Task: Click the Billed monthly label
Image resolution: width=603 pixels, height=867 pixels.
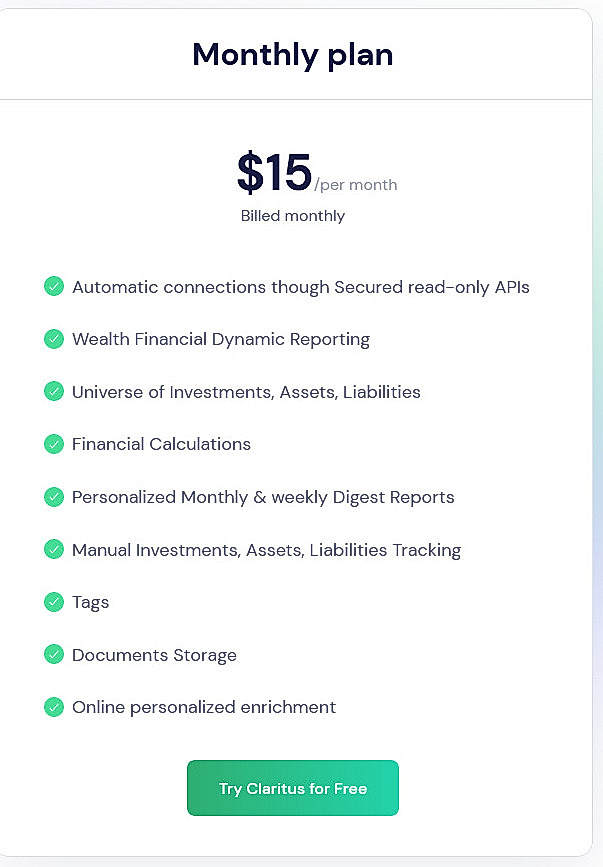Action: (292, 215)
